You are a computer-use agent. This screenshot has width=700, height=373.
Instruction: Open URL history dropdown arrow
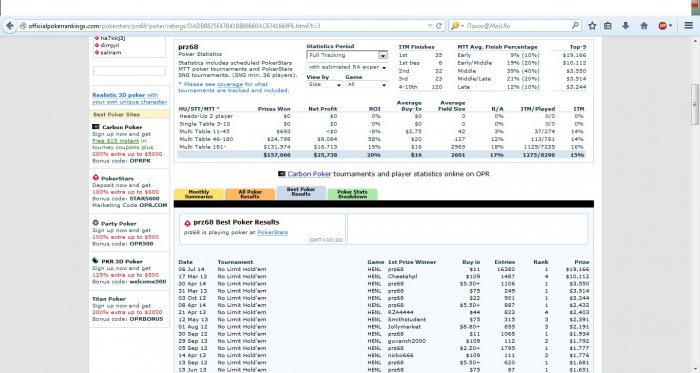[x=429, y=26]
